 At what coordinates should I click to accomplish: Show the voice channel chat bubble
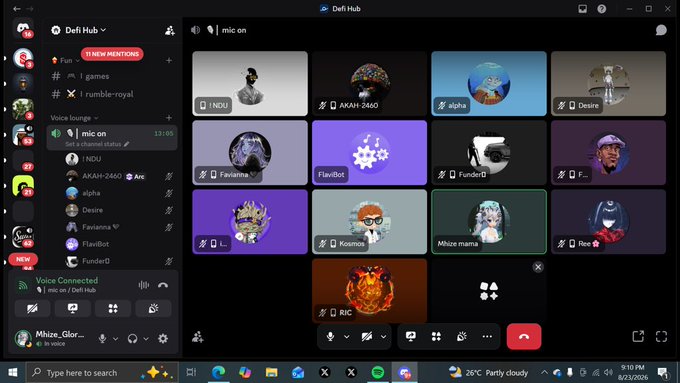coord(661,30)
